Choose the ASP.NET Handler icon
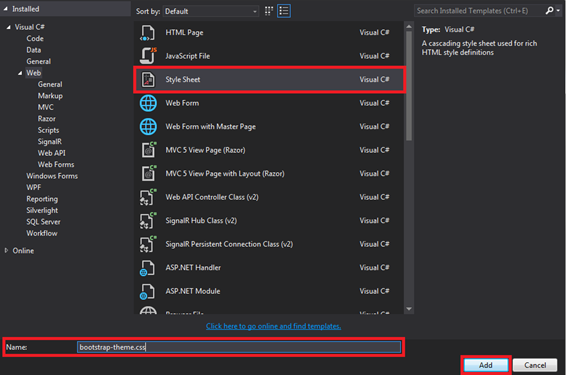Viewport: 566px width, 375px height. pos(147,268)
